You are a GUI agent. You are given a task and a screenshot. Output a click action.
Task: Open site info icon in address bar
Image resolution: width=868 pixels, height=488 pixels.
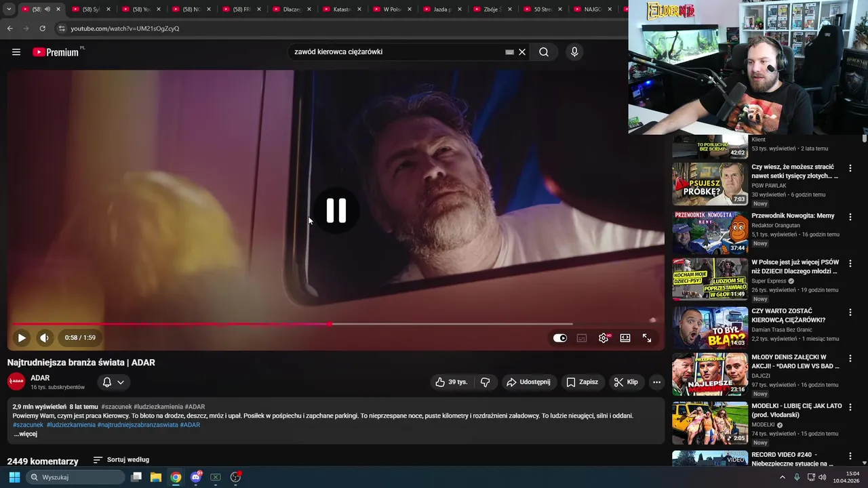coord(62,28)
